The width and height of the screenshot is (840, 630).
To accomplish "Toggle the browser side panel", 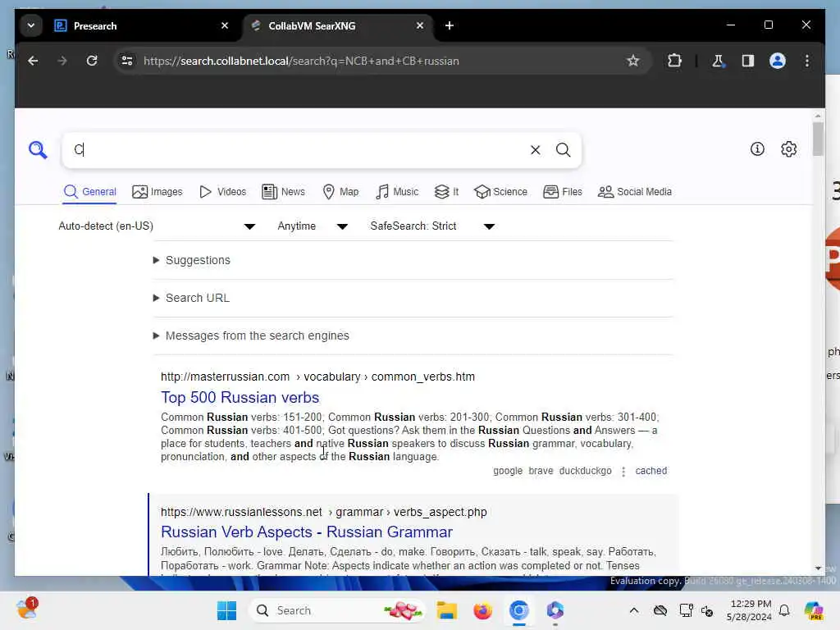I will pyautogui.click(x=748, y=61).
